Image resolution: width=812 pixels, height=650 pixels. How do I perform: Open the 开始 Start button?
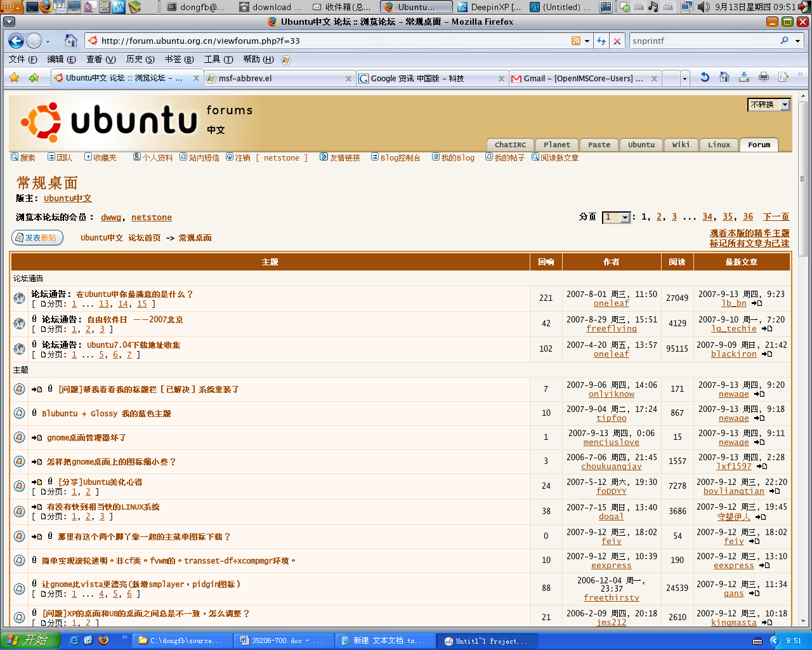(x=30, y=640)
